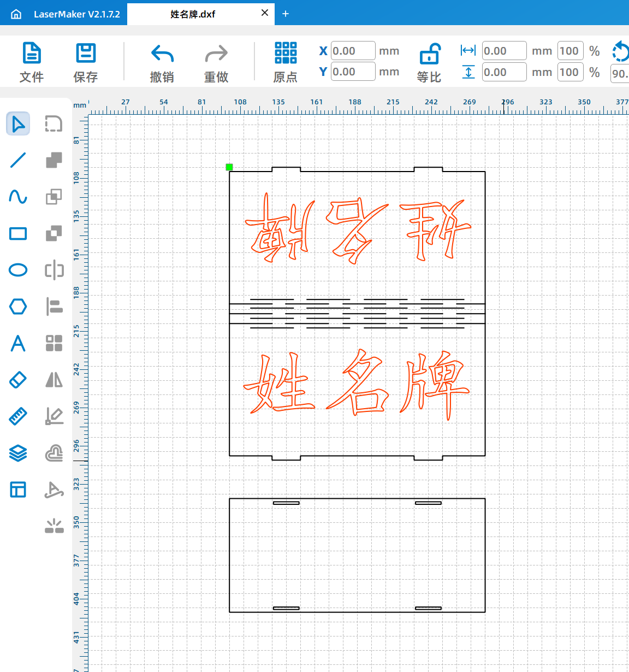Click the Y position input field
Image resolution: width=629 pixels, height=672 pixels.
coord(353,72)
